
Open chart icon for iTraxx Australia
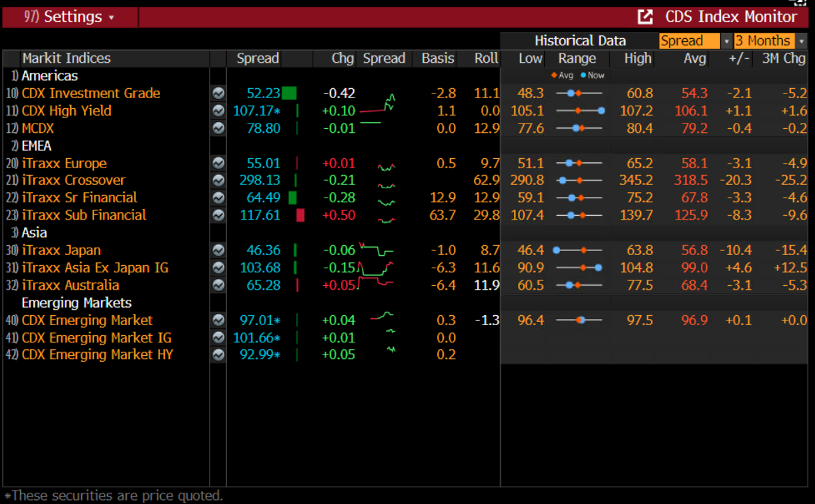click(218, 285)
